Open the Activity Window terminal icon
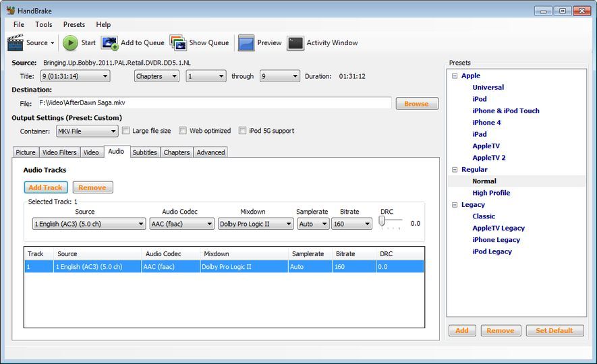The height and width of the screenshot is (364, 597). pyautogui.click(x=295, y=43)
